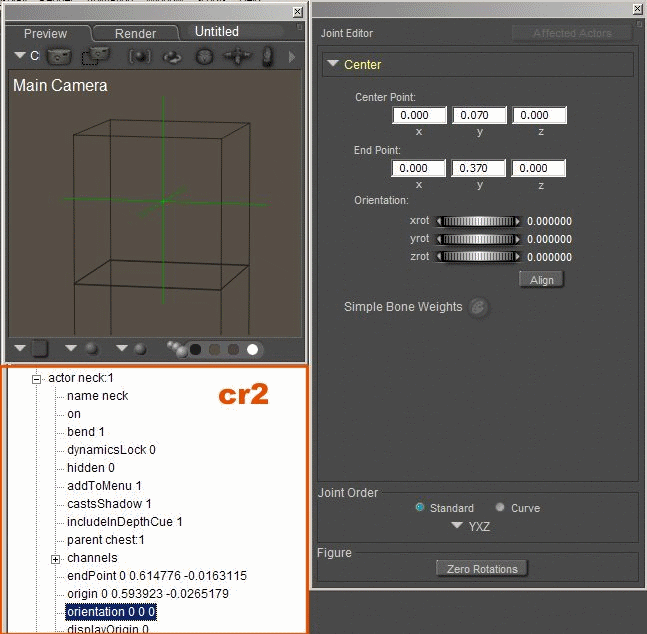Click the Zero Rotations button
The image size is (647, 634).
click(x=481, y=569)
